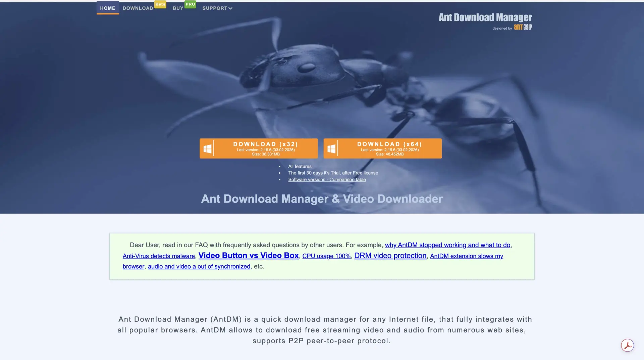This screenshot has width=644, height=360.
Task: Open Software versions - Comparison table link
Action: [327, 180]
